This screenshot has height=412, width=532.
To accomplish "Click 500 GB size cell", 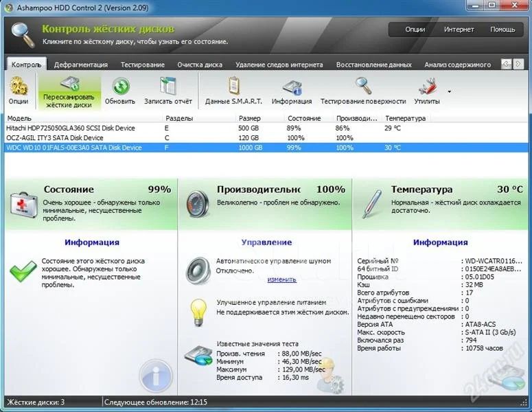I will pos(248,128).
